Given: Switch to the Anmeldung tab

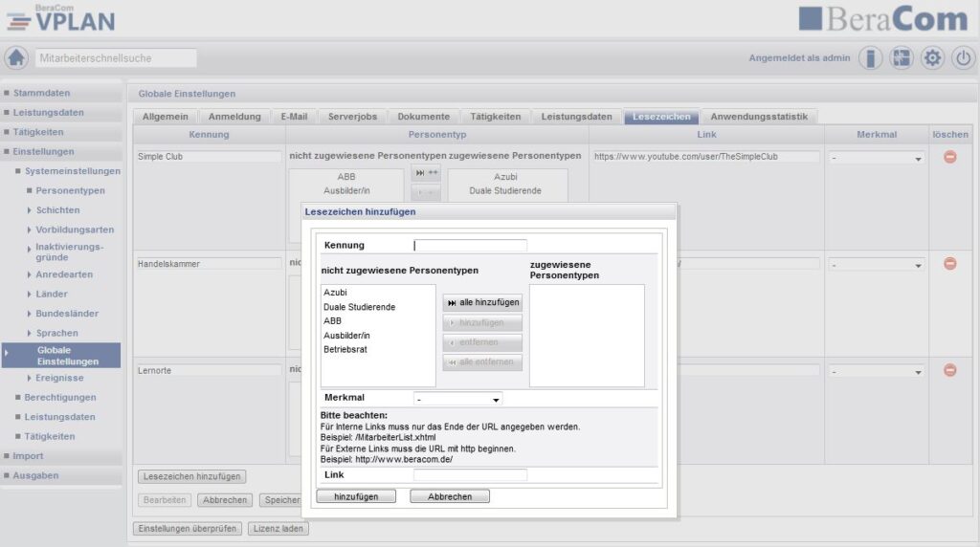Looking at the screenshot, I should (x=234, y=117).
